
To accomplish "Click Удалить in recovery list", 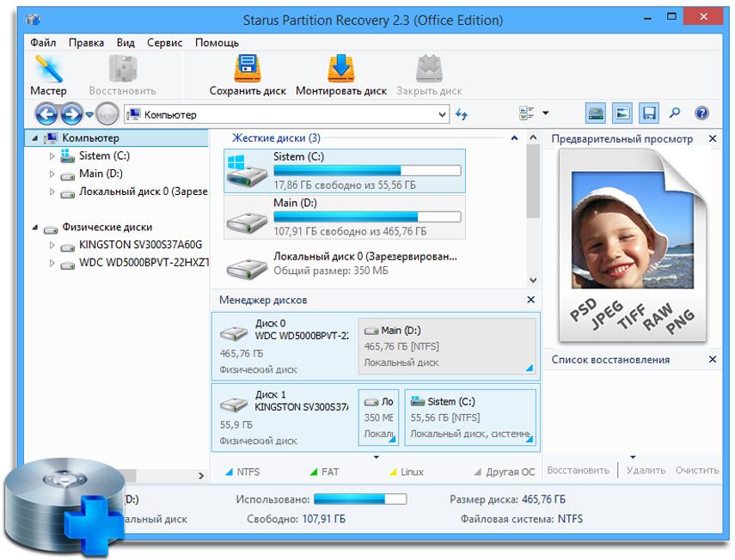I will pos(646,470).
